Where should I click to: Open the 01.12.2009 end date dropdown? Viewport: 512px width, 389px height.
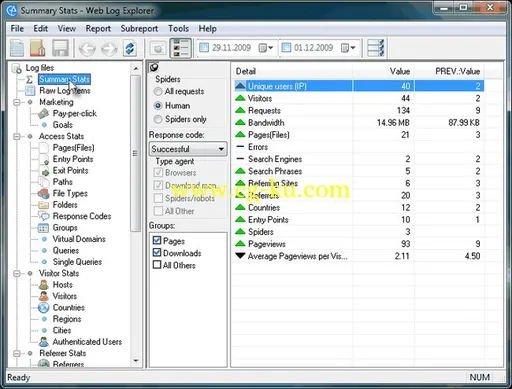click(x=348, y=48)
